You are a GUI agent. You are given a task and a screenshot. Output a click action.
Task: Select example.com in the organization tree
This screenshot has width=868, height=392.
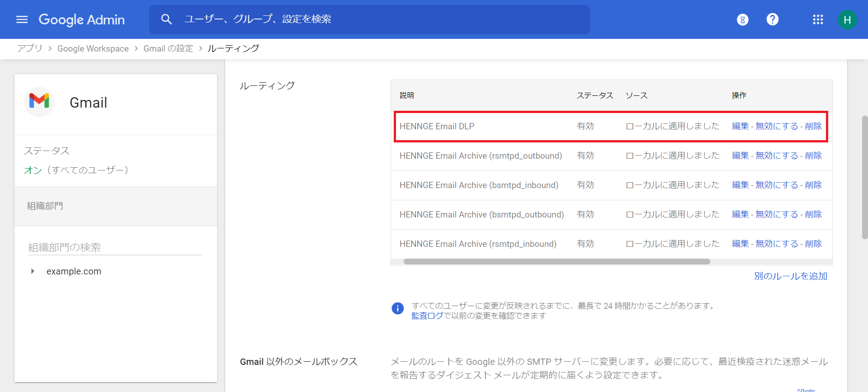(x=74, y=271)
